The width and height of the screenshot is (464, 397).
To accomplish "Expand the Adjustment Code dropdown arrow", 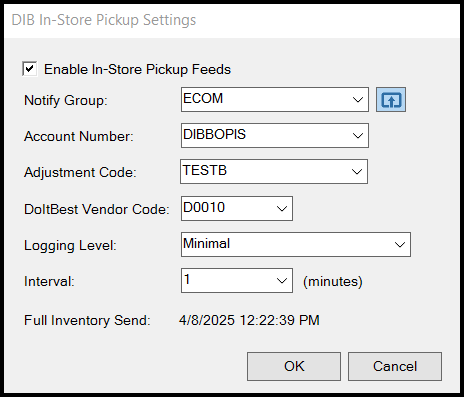I will (x=357, y=172).
